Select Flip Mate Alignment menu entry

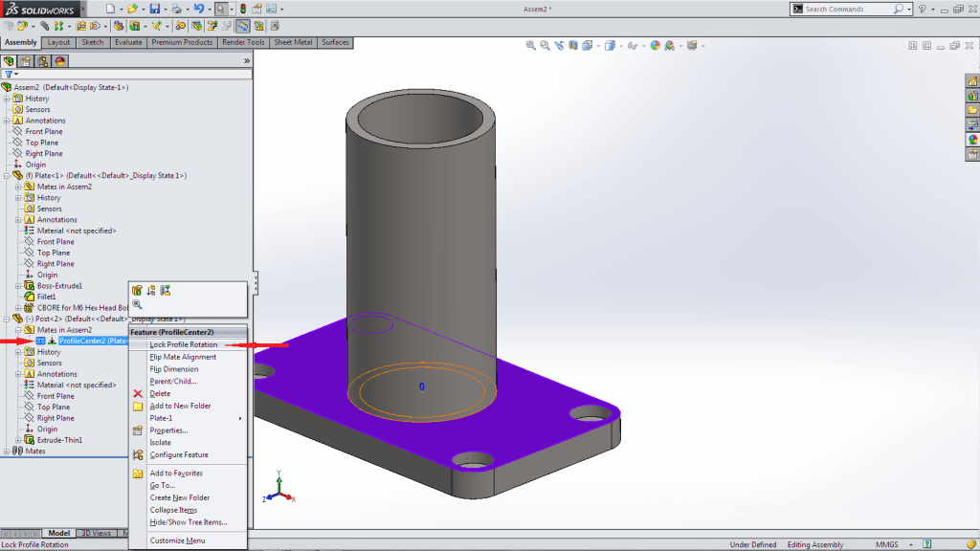point(183,357)
